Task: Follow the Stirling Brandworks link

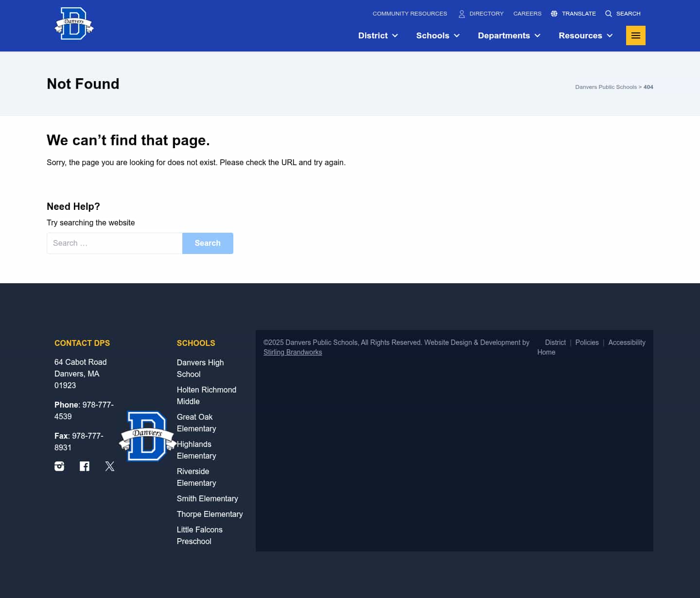Action: 293,352
